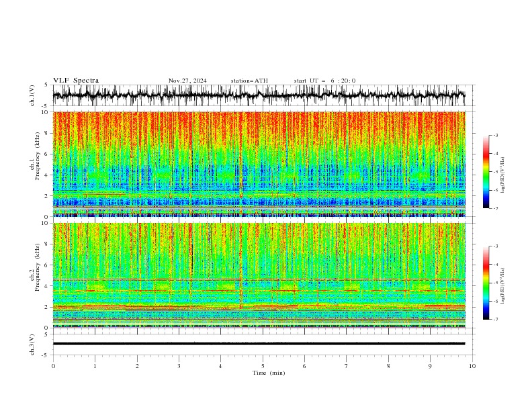The image size is (532, 411).
Task: Click the ch.1 voltage waveform trace
Action: point(259,95)
